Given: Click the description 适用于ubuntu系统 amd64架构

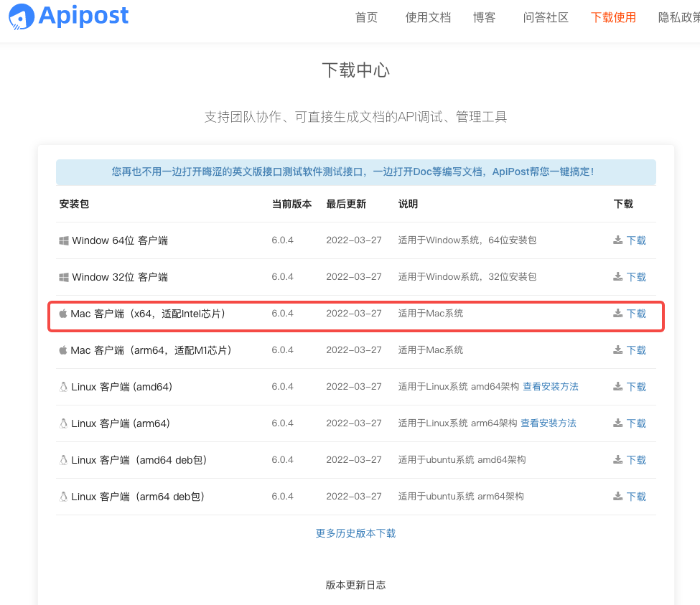Looking at the screenshot, I should (x=462, y=459).
